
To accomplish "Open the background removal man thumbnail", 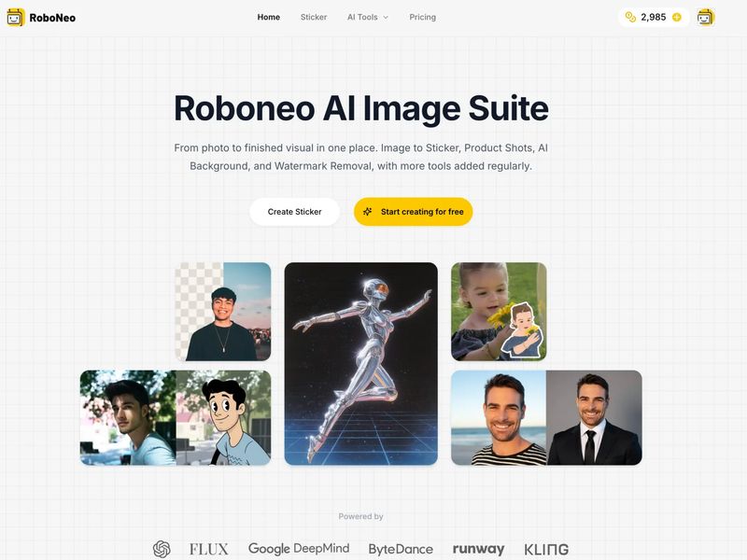I will pos(222,311).
